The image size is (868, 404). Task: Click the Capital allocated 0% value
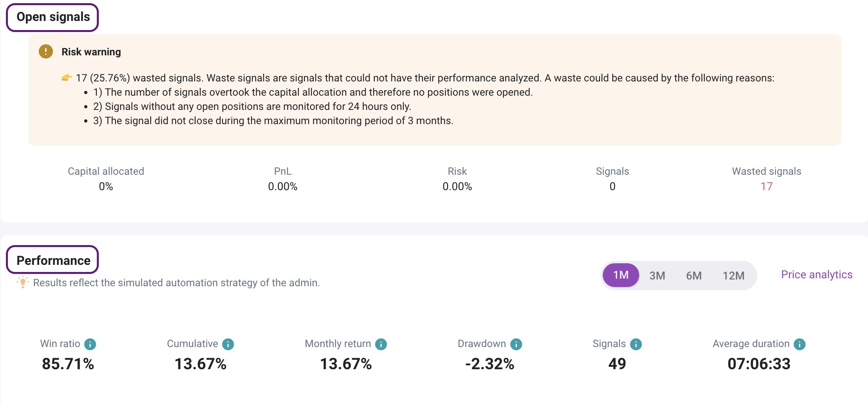click(x=106, y=186)
